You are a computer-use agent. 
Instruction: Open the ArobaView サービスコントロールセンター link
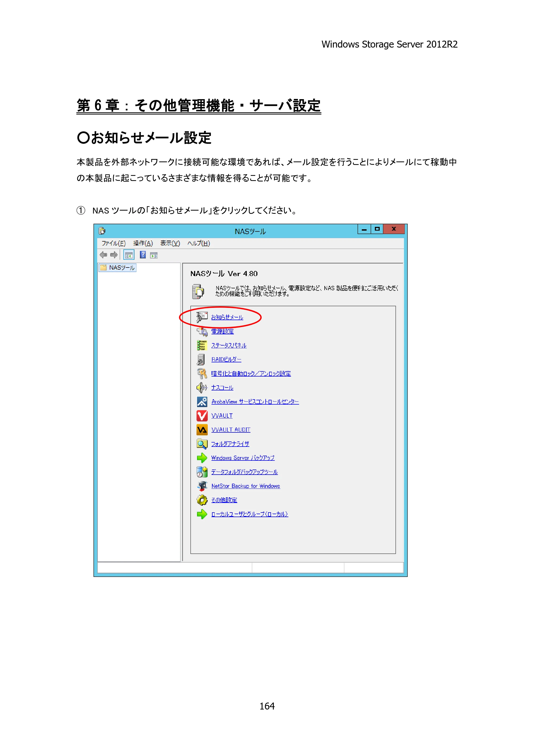pos(255,401)
